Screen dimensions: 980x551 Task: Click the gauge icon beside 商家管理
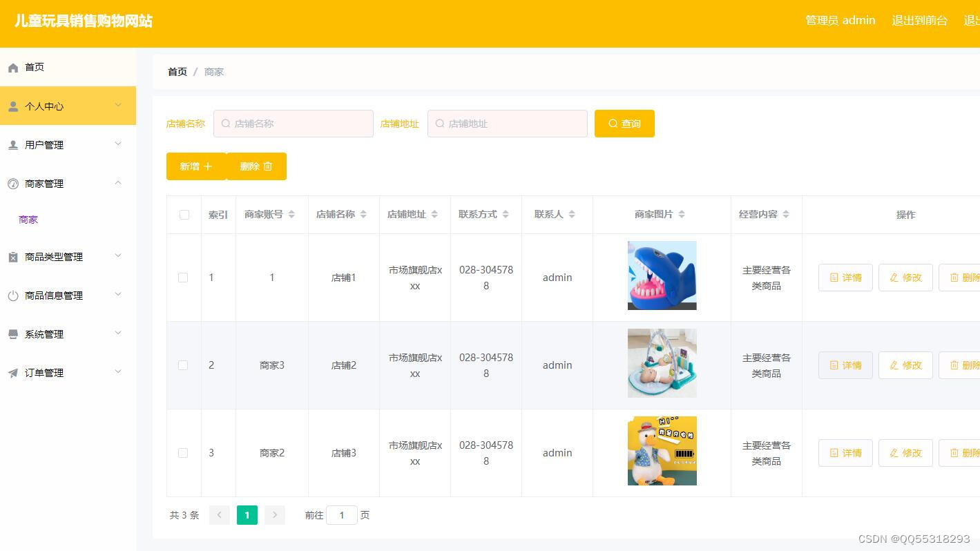(x=13, y=184)
